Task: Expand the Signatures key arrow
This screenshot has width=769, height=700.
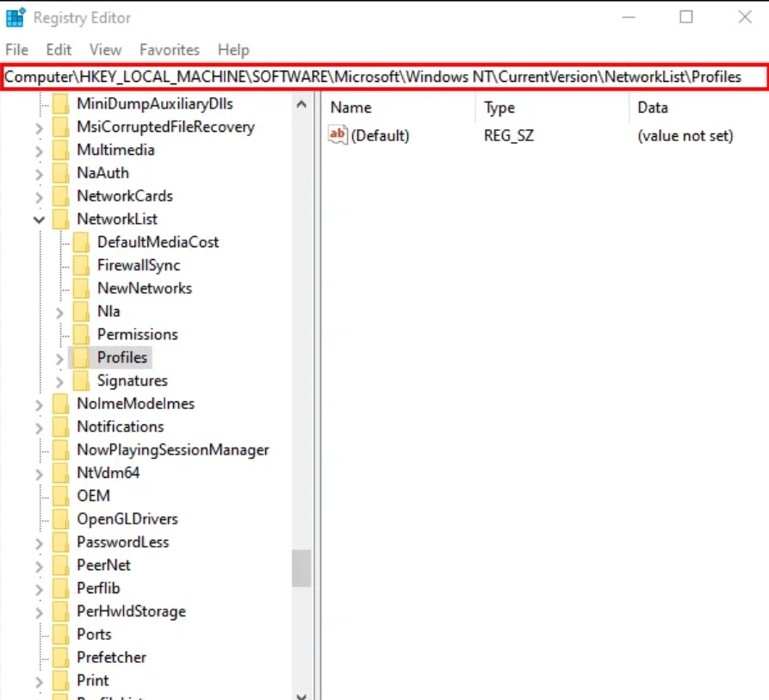Action: click(59, 381)
